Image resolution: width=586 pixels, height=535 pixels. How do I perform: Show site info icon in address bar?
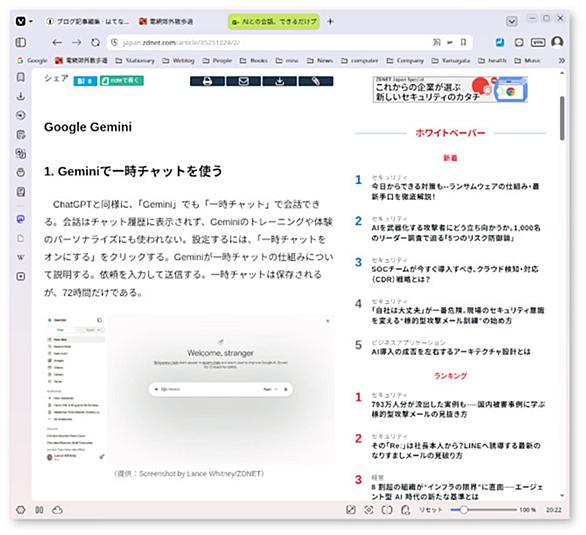tap(115, 43)
